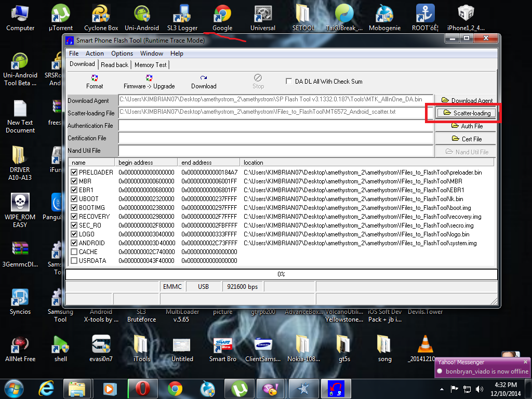The width and height of the screenshot is (532, 399).
Task: Click the Auth File button
Action: tap(466, 126)
